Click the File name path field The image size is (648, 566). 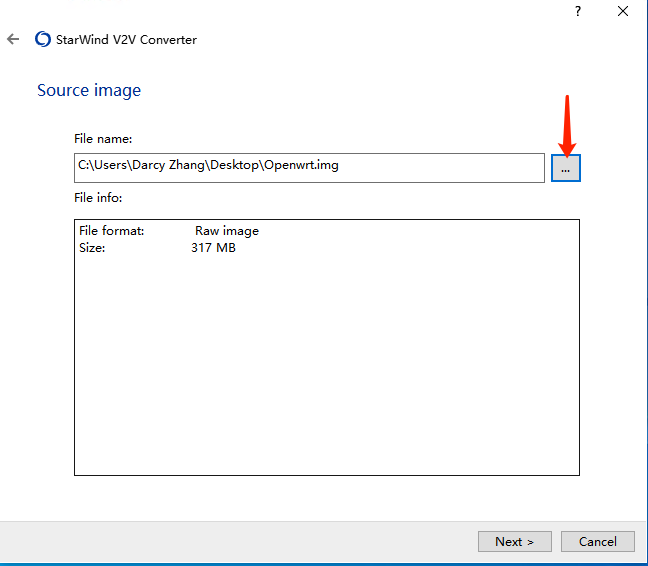pyautogui.click(x=309, y=168)
